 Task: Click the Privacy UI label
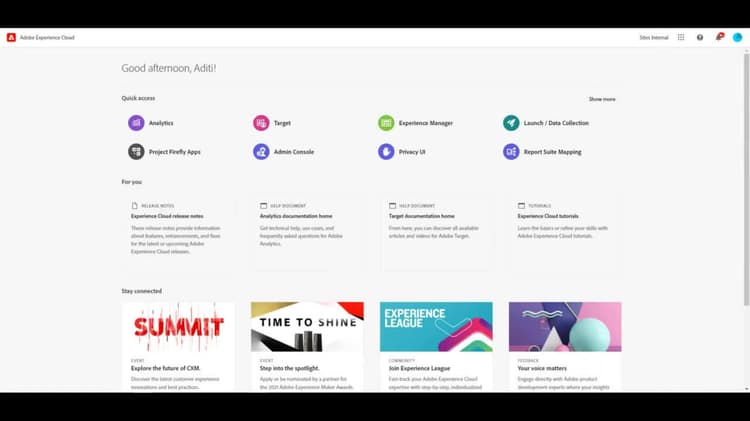[412, 152]
